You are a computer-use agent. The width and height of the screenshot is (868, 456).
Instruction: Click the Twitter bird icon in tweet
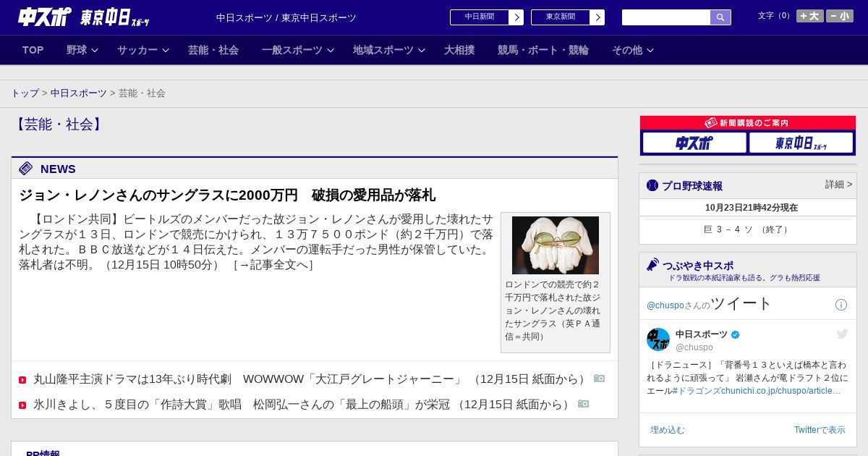click(x=842, y=334)
